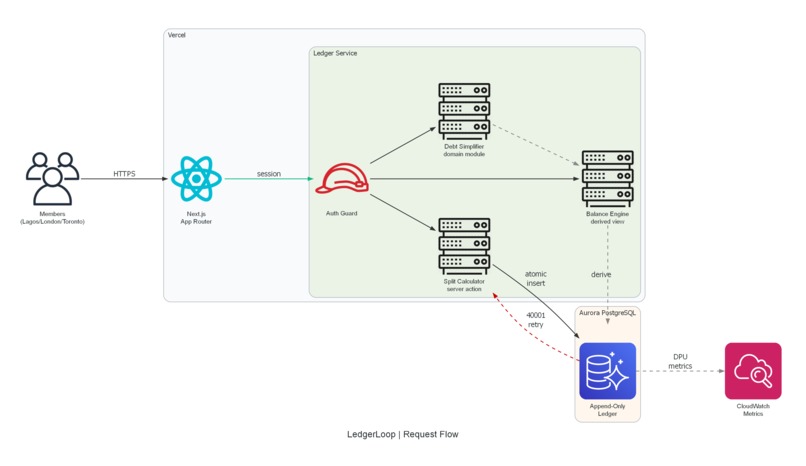The image size is (806, 466).
Task: Click the Split Calculator server icon
Action: coord(464,246)
